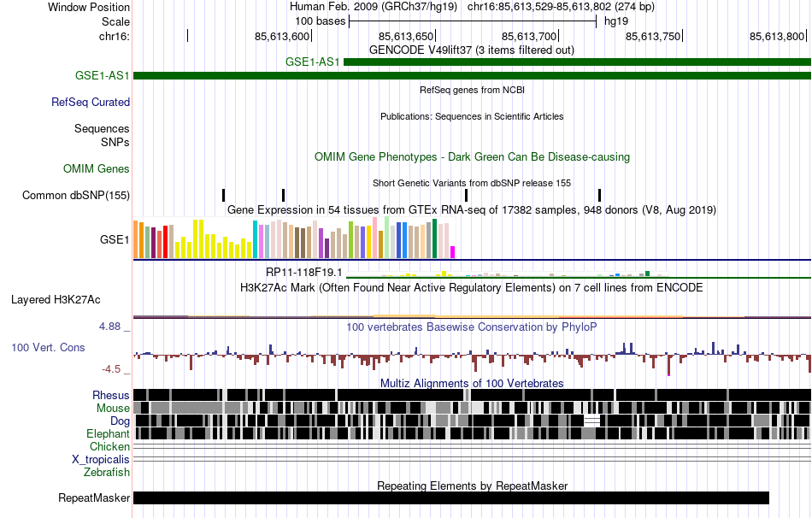
Task: Click the 85,613,800 ruler position
Action: (777, 36)
